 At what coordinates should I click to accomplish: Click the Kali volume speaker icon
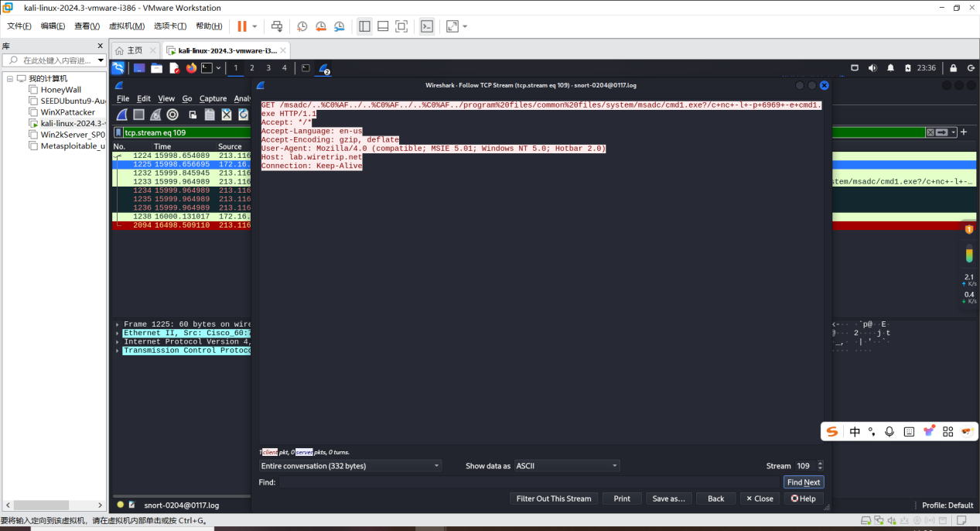point(872,68)
